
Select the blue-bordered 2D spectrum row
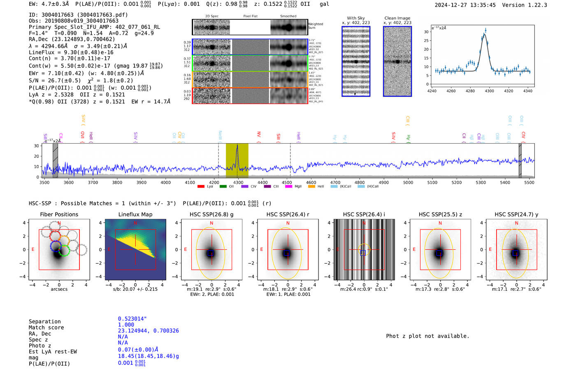250,47
